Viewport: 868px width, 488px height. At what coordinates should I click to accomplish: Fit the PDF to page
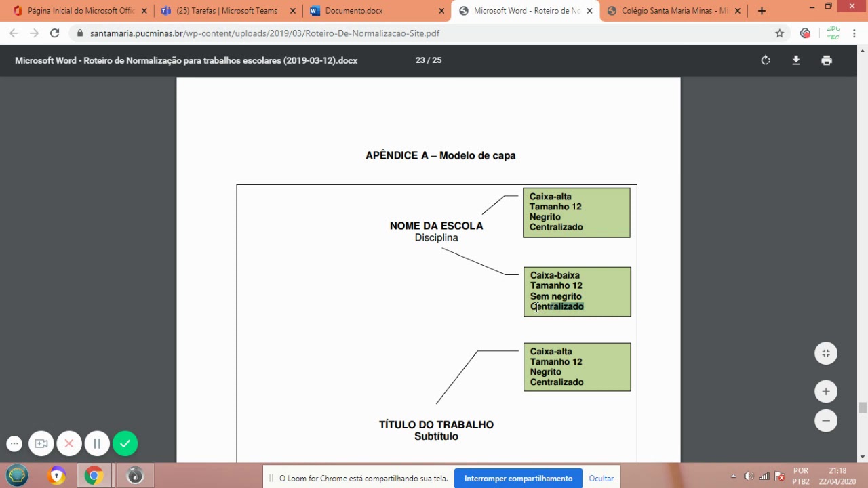point(826,353)
